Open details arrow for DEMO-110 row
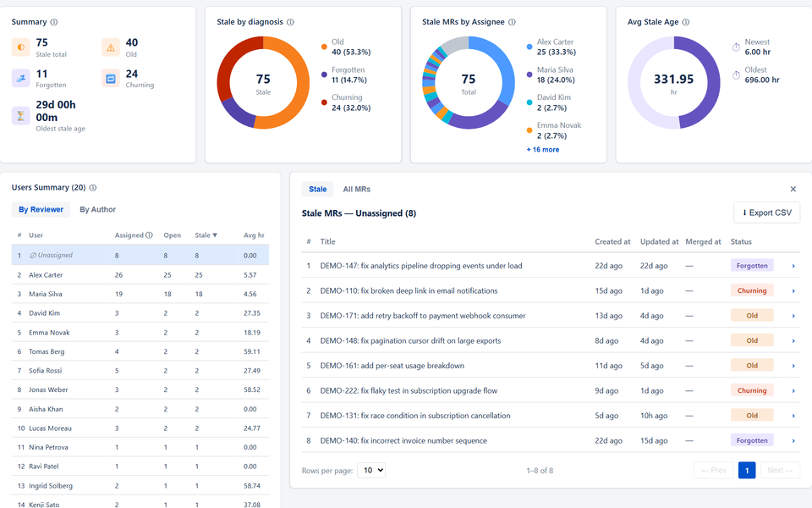Viewport: 812px width, 508px height. [793, 290]
